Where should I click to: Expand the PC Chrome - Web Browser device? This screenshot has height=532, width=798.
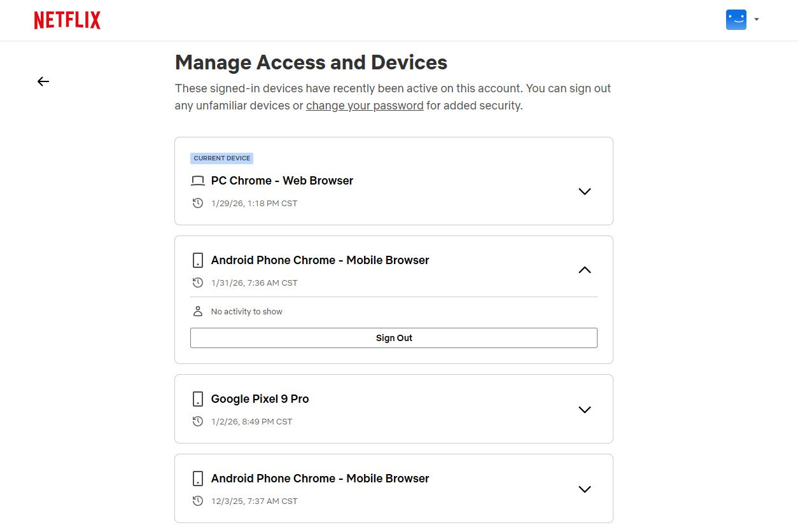click(x=584, y=191)
